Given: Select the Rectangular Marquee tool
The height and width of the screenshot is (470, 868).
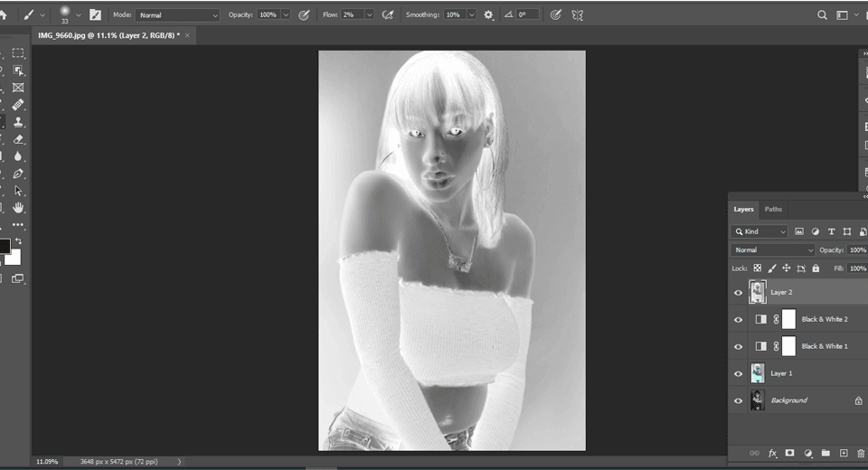Looking at the screenshot, I should point(18,53).
